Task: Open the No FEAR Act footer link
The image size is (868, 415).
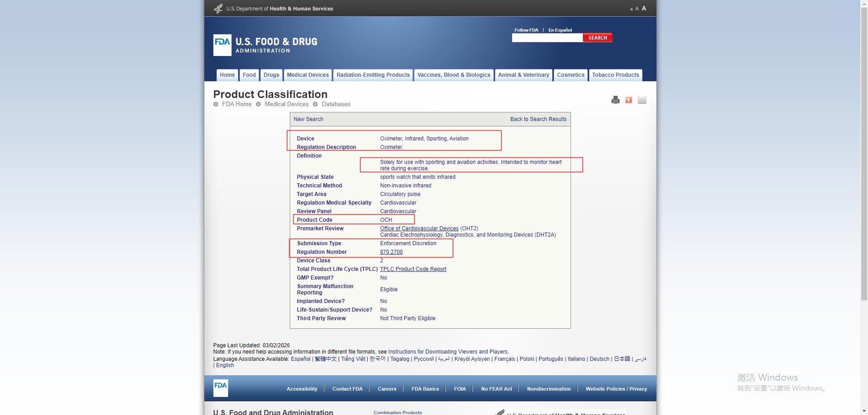Action: (x=496, y=389)
